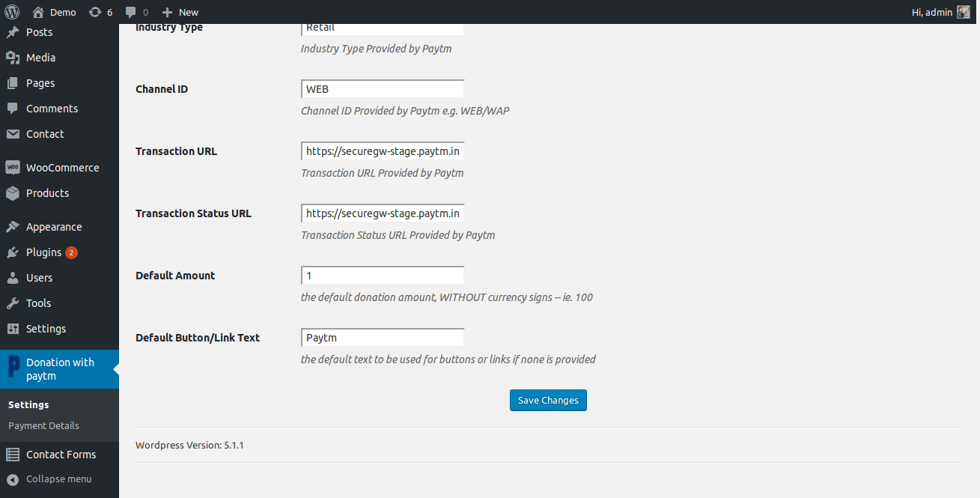Save Changes to the Paytm settings
The image size is (980, 498).
(548, 400)
